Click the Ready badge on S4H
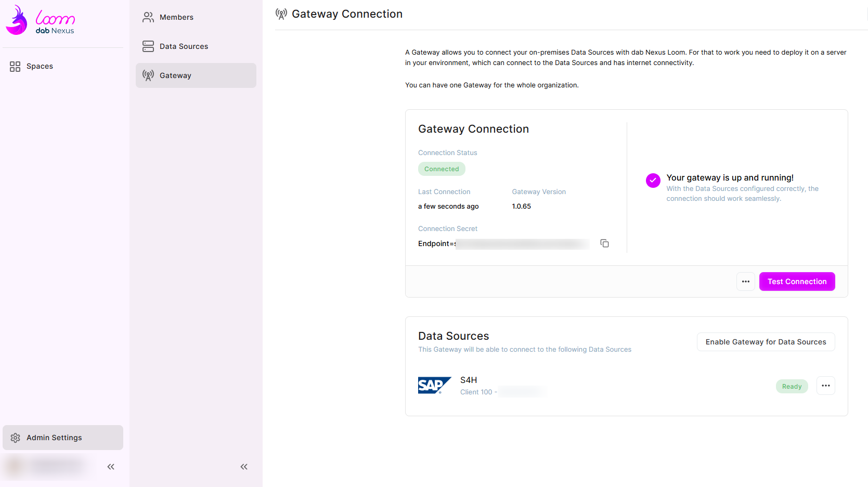Image resolution: width=868 pixels, height=487 pixels. click(792, 387)
